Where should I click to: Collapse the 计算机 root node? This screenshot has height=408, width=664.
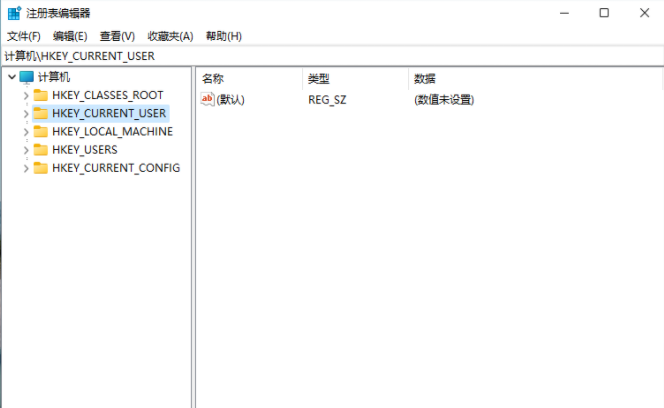click(x=11, y=77)
